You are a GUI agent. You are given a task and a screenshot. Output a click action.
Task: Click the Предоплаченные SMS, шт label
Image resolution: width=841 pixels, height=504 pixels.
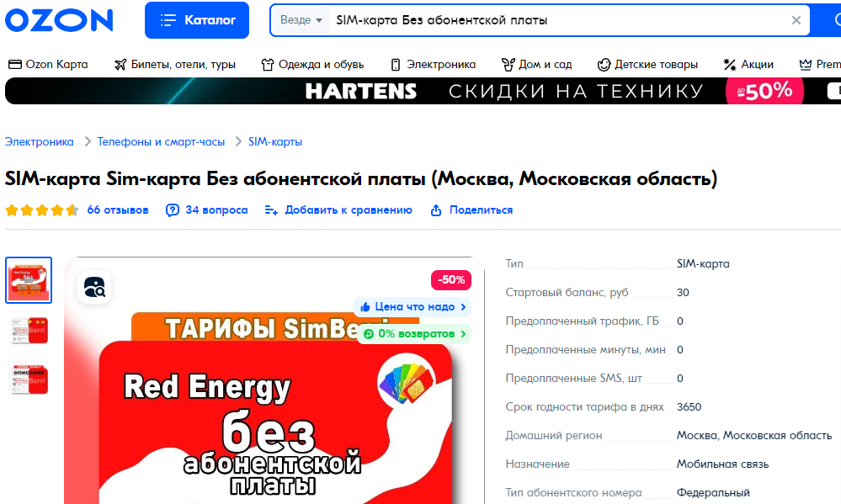coord(573,378)
